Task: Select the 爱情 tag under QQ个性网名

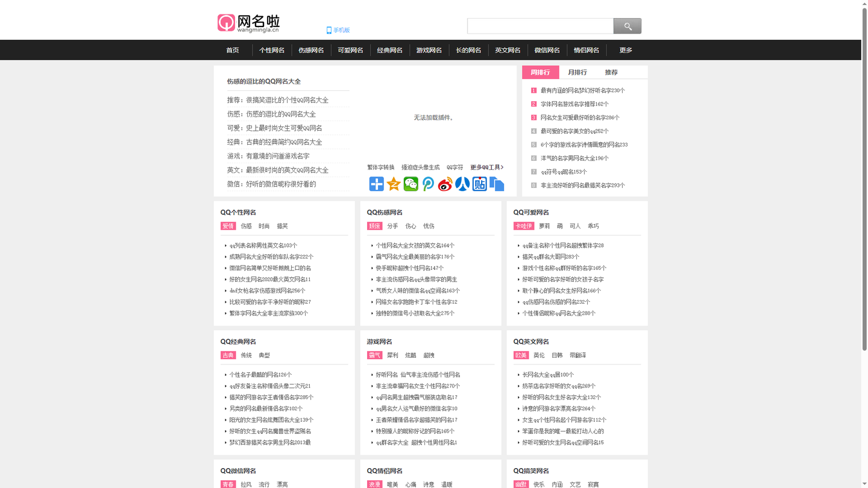Action: point(228,226)
